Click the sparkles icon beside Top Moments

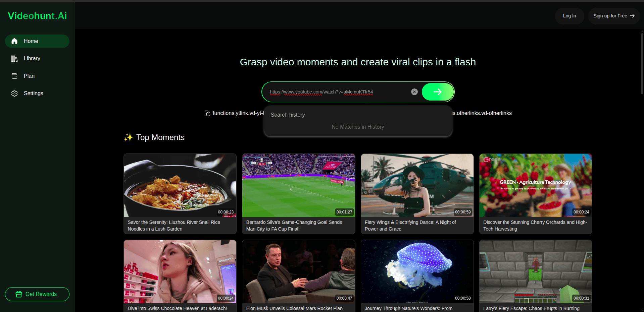pos(129,137)
